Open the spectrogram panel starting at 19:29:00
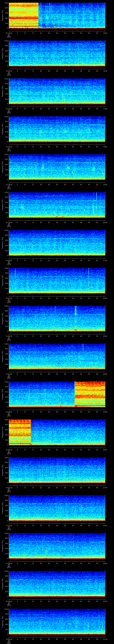 coord(57,584)
